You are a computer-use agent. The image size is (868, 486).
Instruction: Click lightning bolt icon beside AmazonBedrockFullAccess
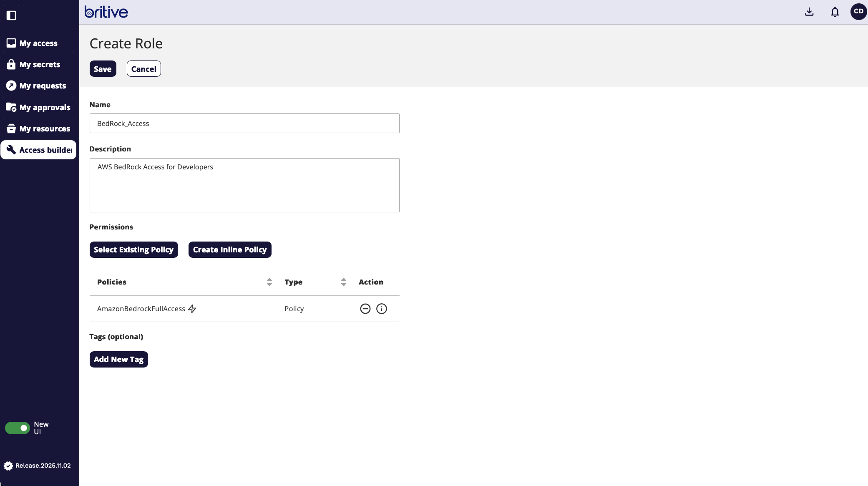pos(192,309)
